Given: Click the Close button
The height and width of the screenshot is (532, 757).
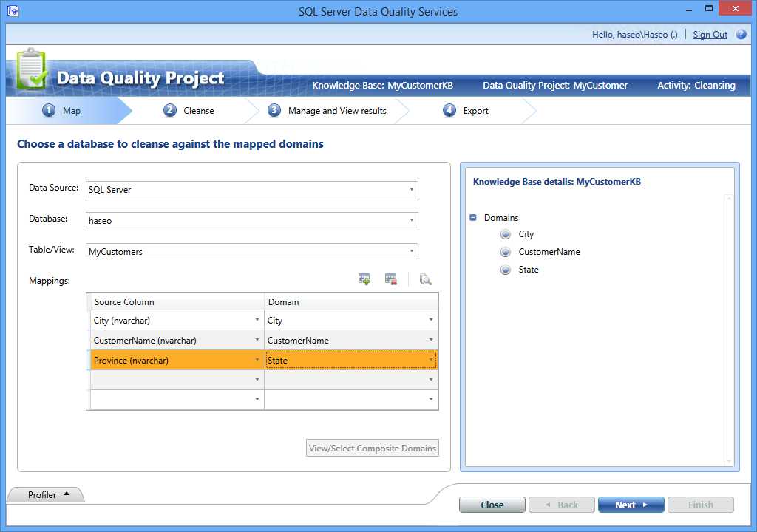Looking at the screenshot, I should pyautogui.click(x=492, y=505).
